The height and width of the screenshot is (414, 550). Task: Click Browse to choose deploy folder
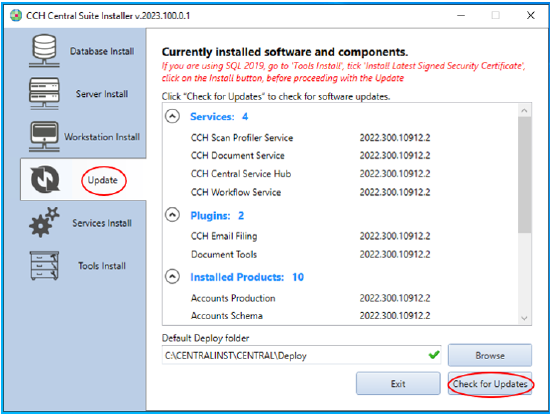coord(490,355)
